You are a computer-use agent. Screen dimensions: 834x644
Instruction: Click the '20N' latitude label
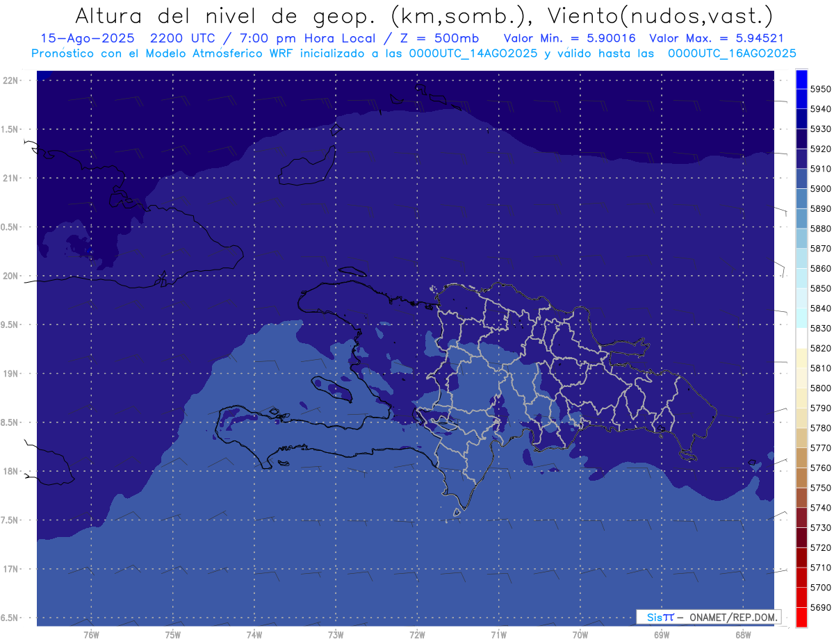(x=10, y=276)
